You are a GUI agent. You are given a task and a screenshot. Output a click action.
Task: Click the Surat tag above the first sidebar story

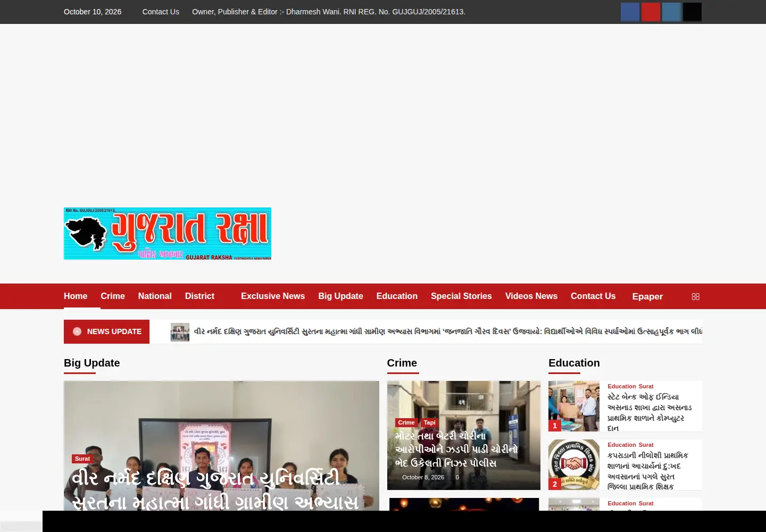click(x=646, y=386)
